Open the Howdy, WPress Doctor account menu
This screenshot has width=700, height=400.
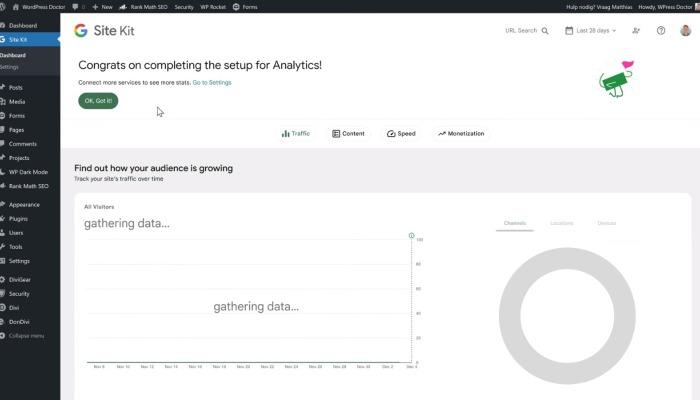pos(660,6)
